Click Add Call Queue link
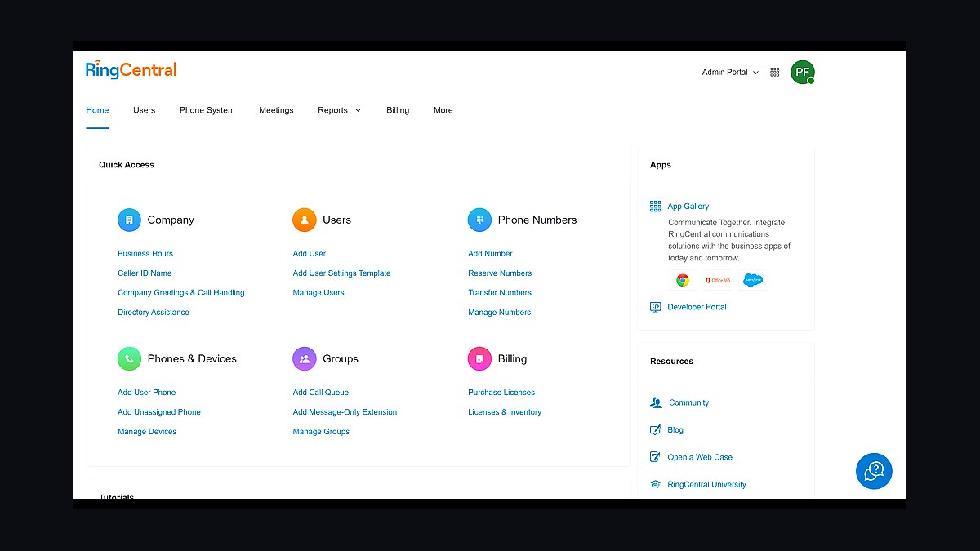The height and width of the screenshot is (551, 980). coord(321,393)
